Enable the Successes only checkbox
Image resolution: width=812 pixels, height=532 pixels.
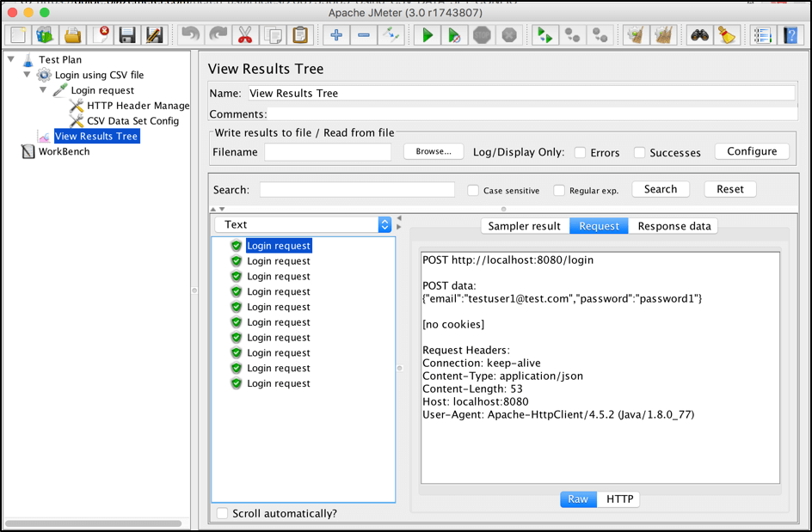[x=640, y=153]
